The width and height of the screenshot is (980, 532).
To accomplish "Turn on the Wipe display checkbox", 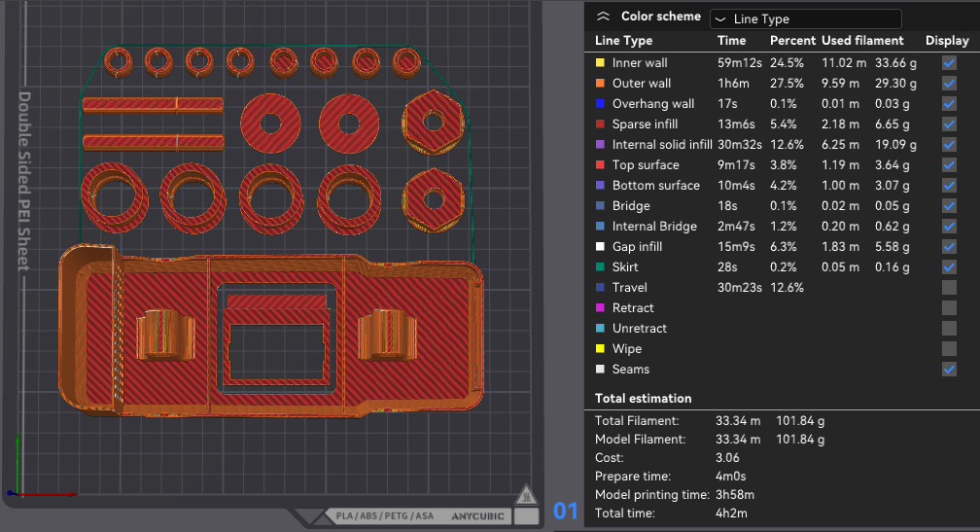I will [948, 349].
